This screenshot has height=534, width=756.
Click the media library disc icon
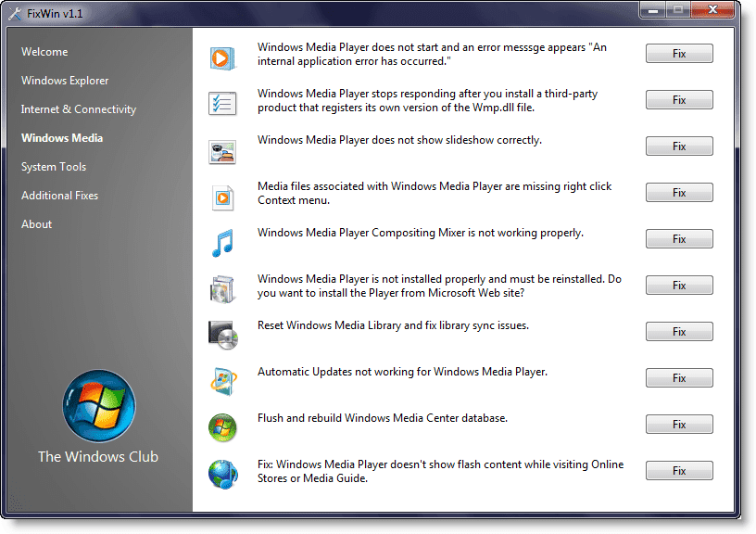(x=223, y=335)
